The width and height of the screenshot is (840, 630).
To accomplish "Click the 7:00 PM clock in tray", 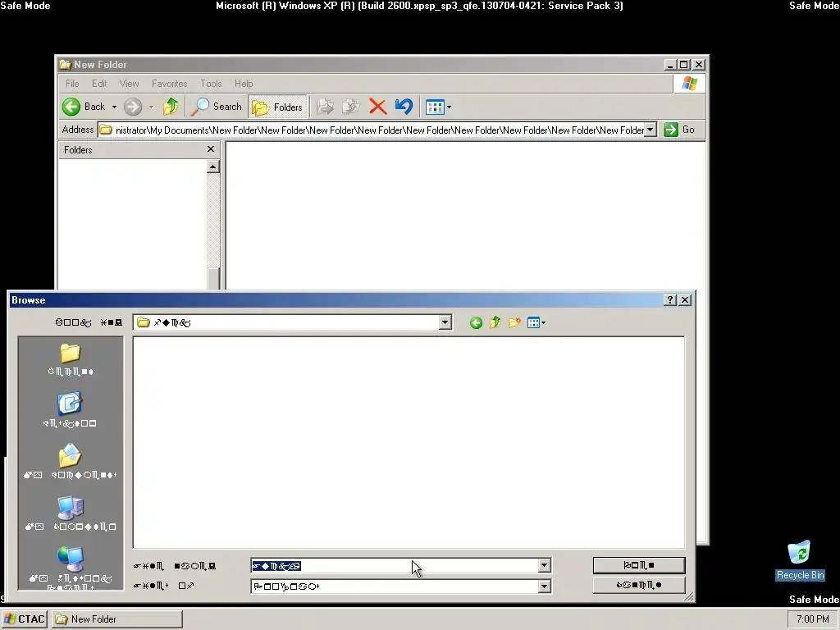I will [813, 619].
